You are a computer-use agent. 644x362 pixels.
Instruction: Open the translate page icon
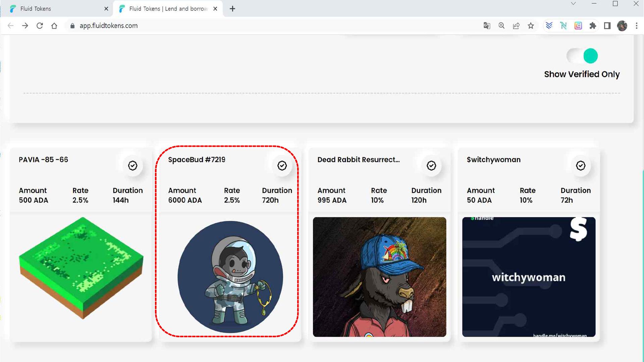click(487, 26)
